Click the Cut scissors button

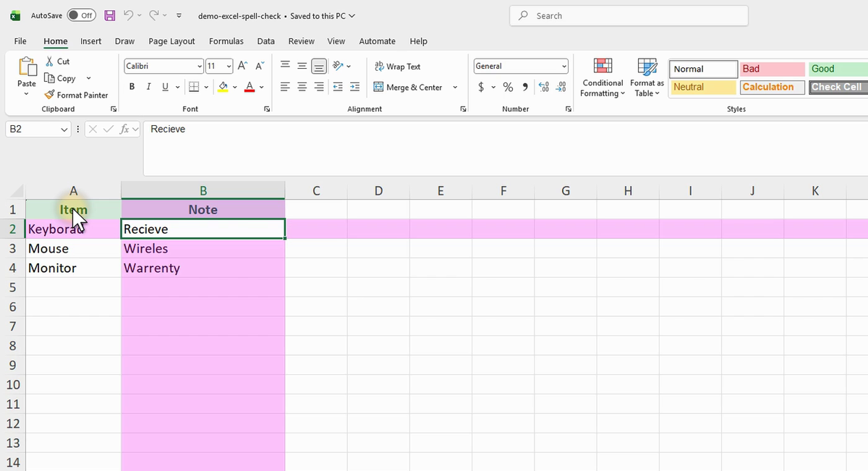(57, 61)
